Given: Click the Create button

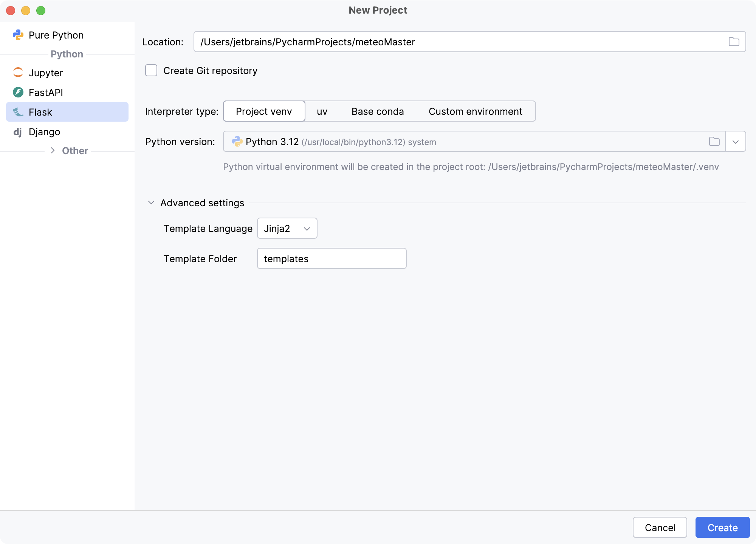Looking at the screenshot, I should [x=722, y=527].
